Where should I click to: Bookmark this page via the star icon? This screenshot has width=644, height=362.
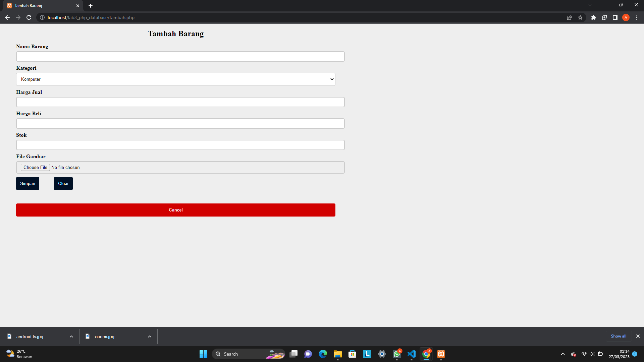click(x=580, y=17)
